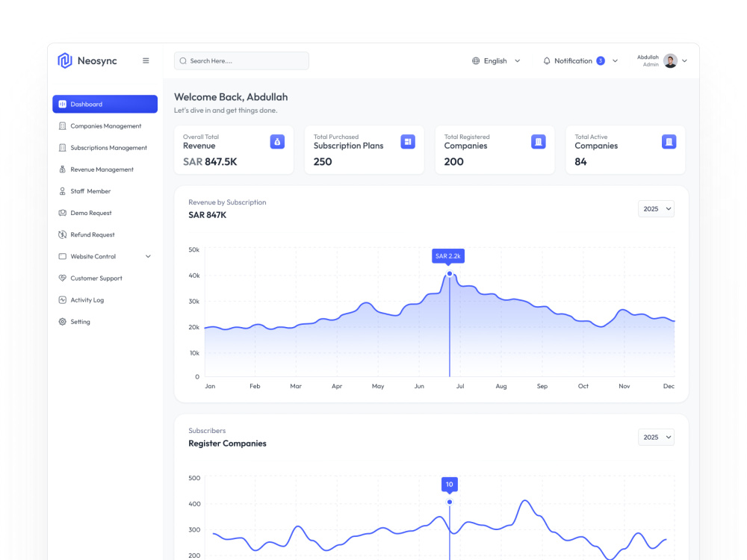747x560 pixels.
Task: Focus the Search Here input field
Action: tap(241, 61)
